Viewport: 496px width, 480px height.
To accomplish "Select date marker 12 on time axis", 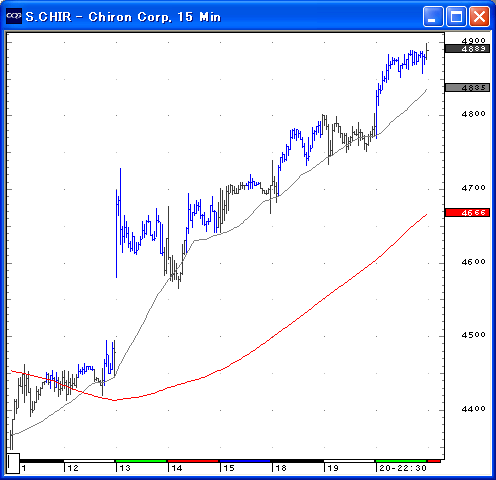I will point(73,468).
